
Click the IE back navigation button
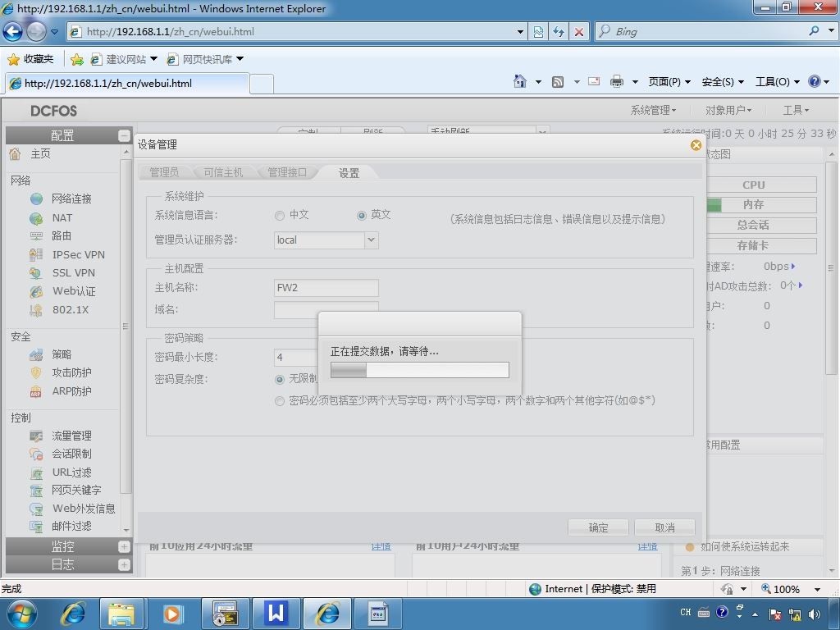click(x=13, y=32)
